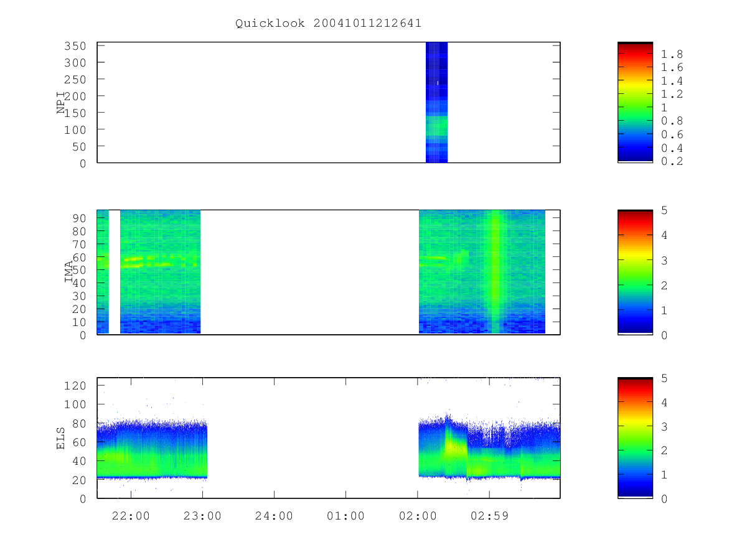Pick the 200 tick on NPI axis
Image resolution: width=747 pixels, height=560 pixels.
(x=77, y=96)
